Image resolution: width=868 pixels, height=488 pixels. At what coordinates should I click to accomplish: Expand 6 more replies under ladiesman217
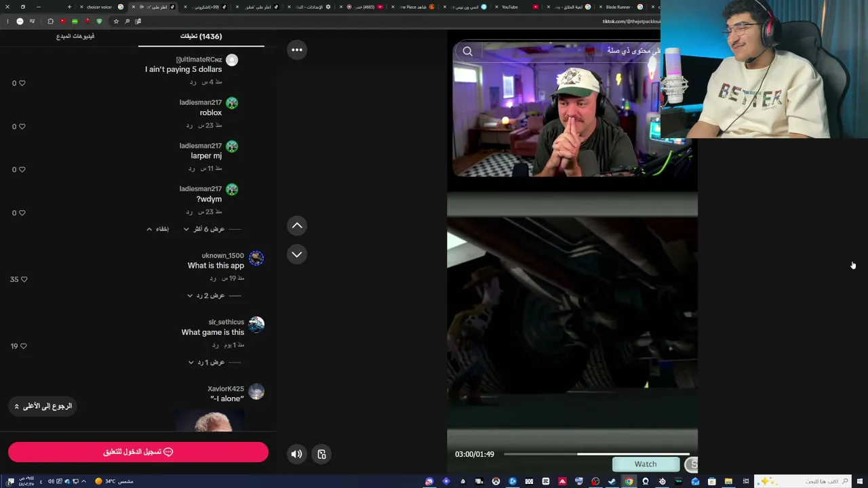tap(204, 229)
